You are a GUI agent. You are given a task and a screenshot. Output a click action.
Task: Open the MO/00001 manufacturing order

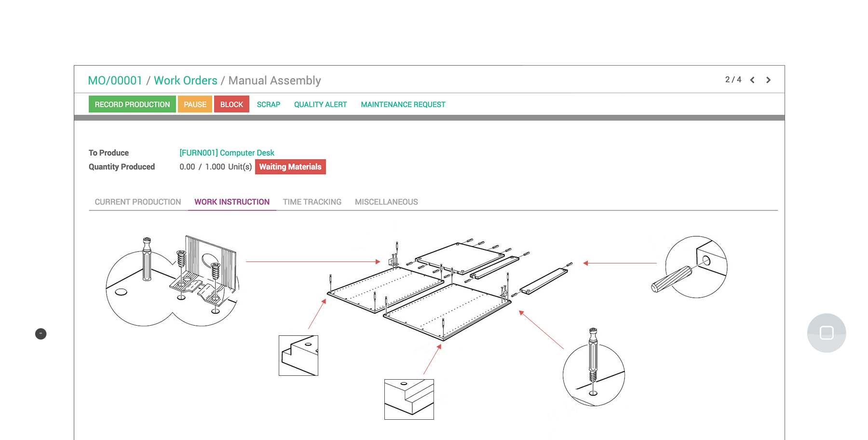pos(115,80)
